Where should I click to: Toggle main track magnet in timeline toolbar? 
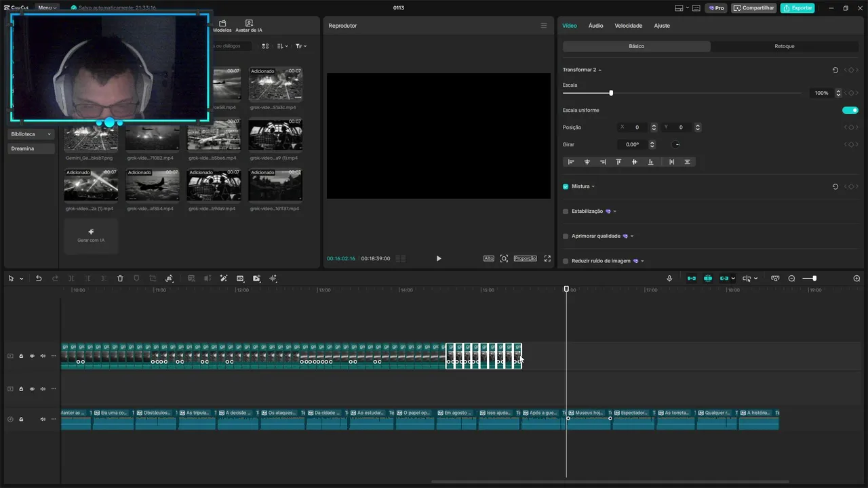[x=692, y=279]
